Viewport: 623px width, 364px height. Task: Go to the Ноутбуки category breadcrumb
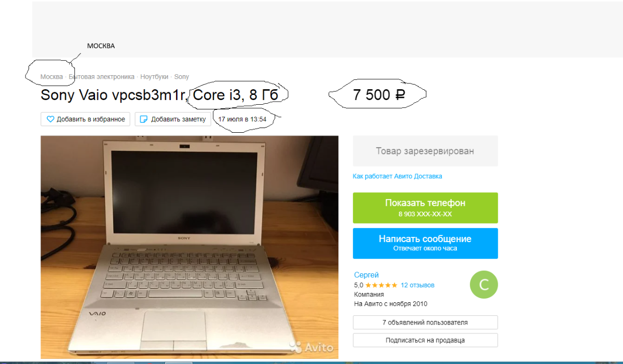click(x=154, y=77)
